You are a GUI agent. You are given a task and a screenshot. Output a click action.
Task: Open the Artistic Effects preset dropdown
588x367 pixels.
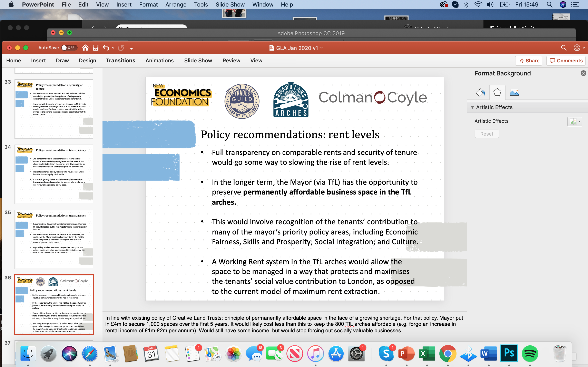[x=575, y=121]
